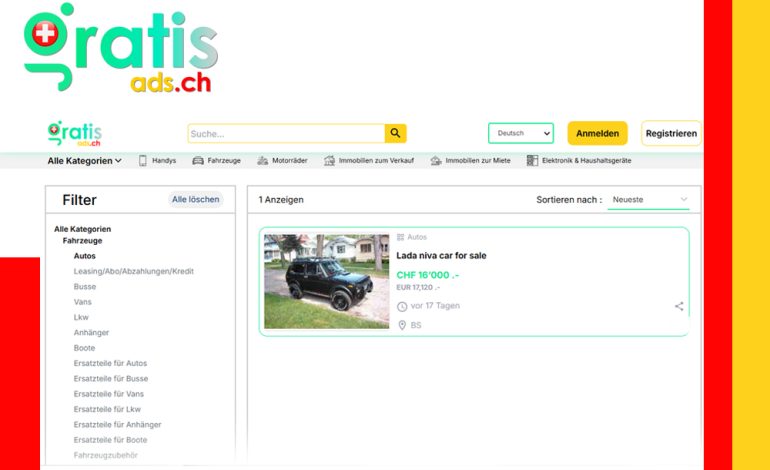770x470 pixels.
Task: Click the small gratis ads.ch logo
Action: coord(75,133)
